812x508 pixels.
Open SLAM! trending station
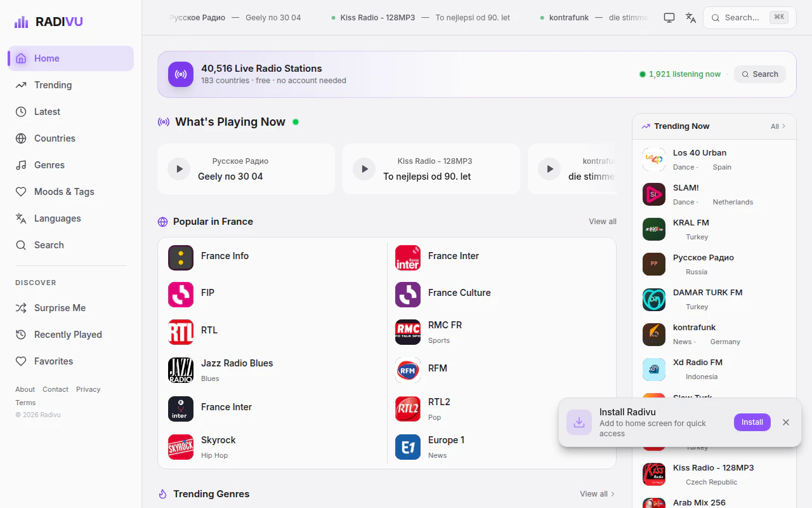pos(714,194)
